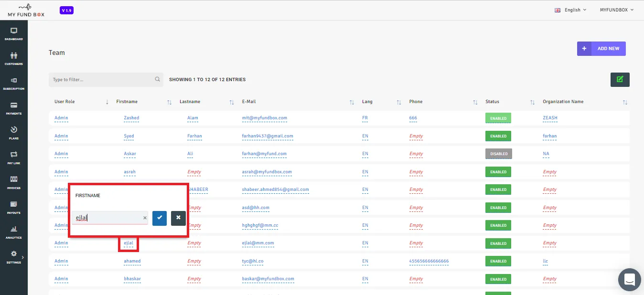Edit email mit@myfundbox.com
The height and width of the screenshot is (295, 644).
point(265,118)
